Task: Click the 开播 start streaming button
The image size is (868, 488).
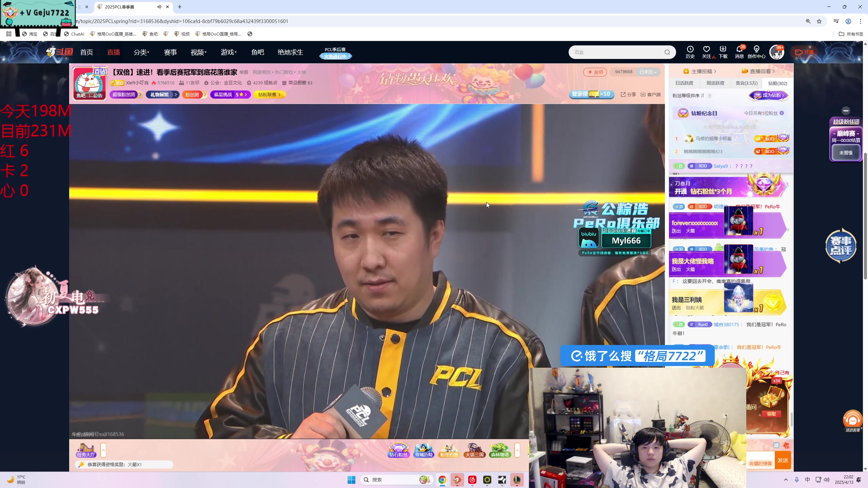Action: click(804, 52)
